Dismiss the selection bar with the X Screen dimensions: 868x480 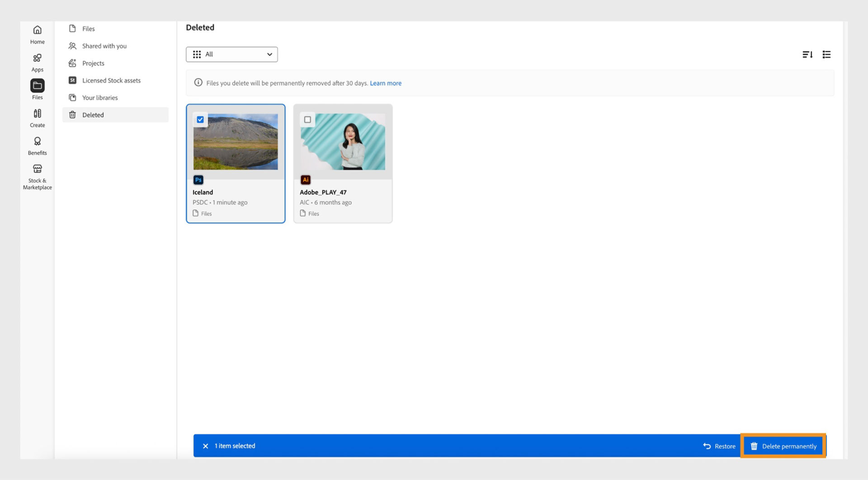206,446
